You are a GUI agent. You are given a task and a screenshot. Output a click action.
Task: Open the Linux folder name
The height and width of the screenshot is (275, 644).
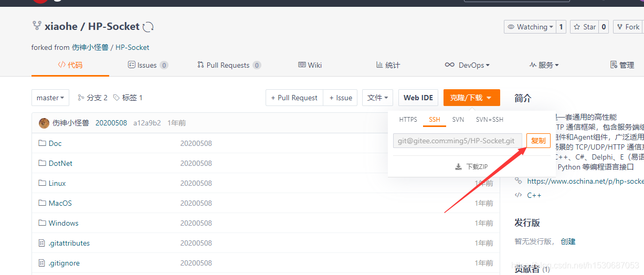[x=57, y=183]
